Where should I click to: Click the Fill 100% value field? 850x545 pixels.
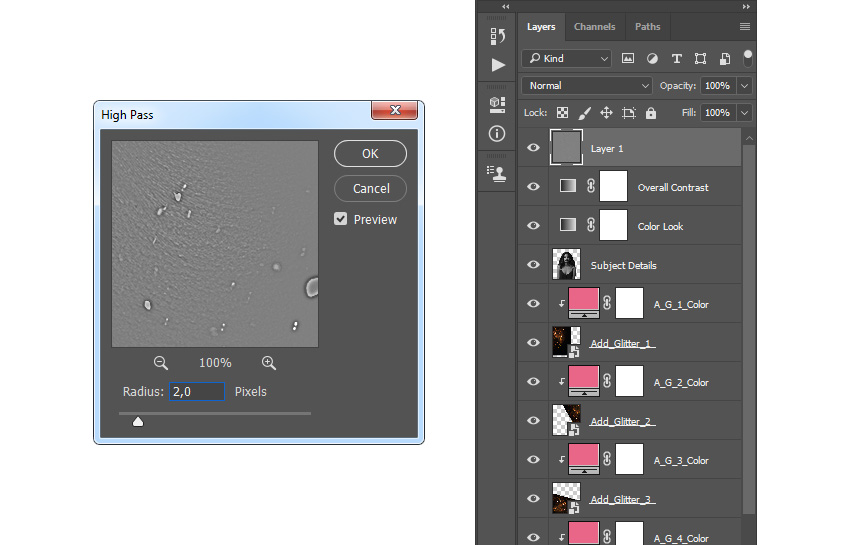pos(718,113)
